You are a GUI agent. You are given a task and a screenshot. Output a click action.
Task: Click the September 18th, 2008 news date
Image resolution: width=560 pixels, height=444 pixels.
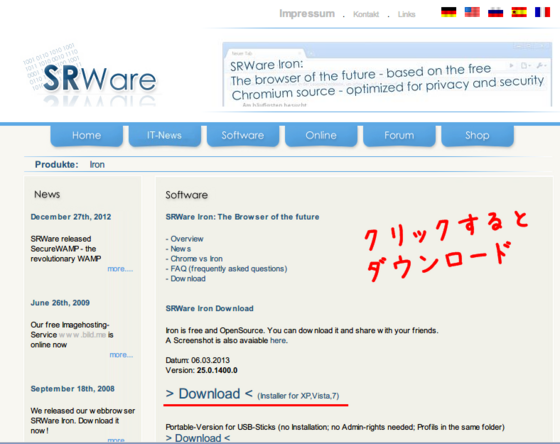click(x=72, y=389)
